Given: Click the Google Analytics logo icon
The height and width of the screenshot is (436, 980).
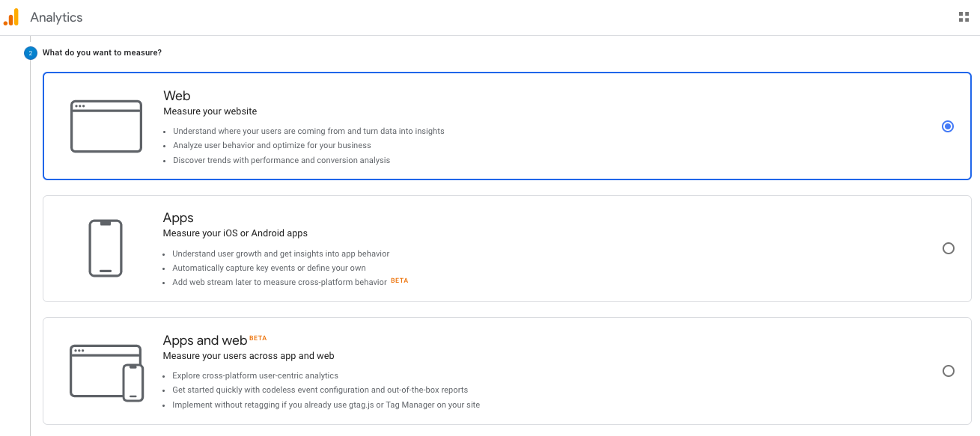Looking at the screenshot, I should (11, 17).
